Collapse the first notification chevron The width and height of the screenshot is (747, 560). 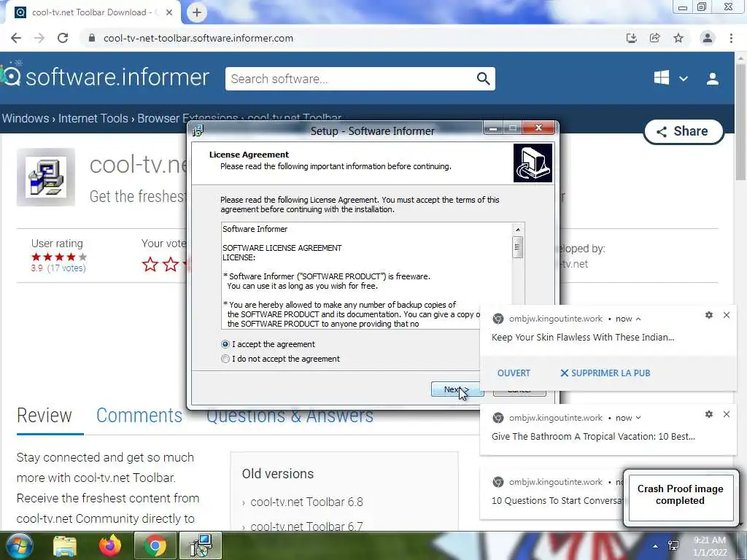click(638, 319)
